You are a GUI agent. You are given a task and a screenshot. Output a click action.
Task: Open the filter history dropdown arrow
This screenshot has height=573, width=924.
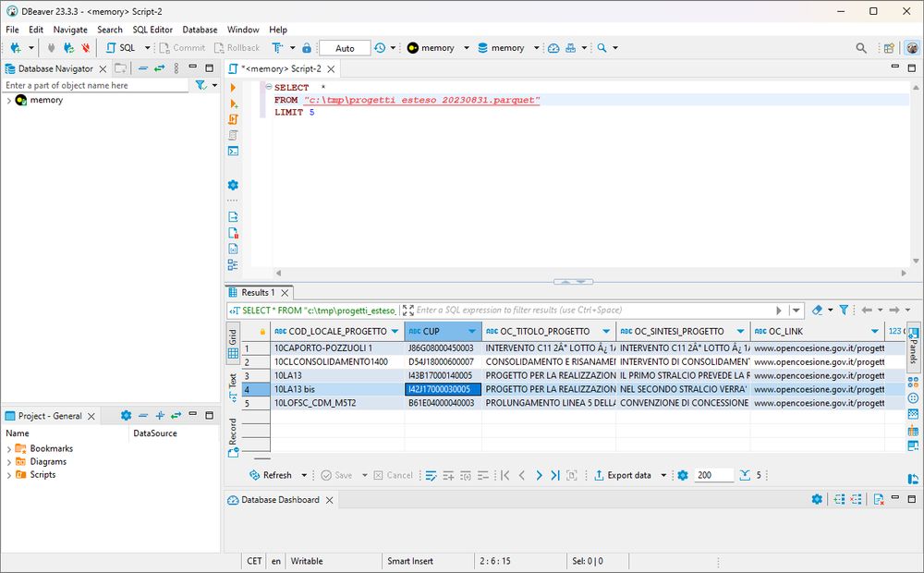(x=796, y=311)
